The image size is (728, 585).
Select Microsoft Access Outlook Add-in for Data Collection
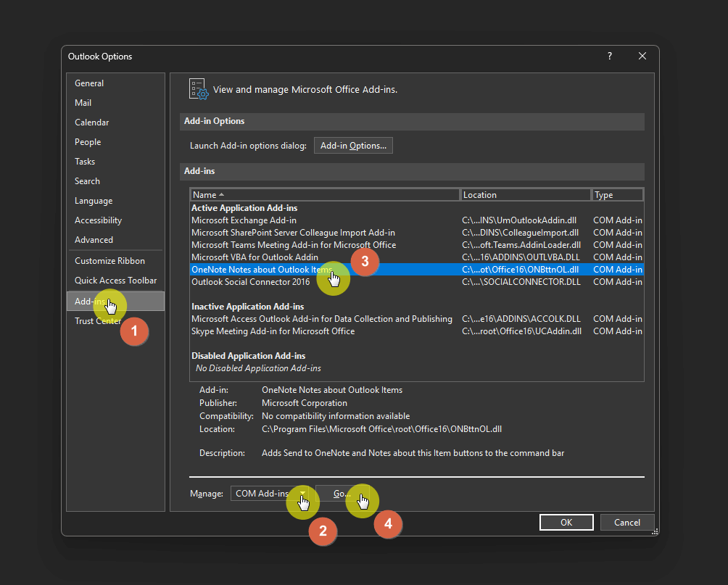pos(416,318)
